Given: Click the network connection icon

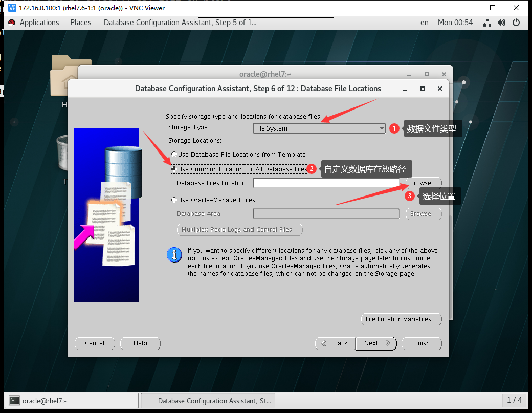Looking at the screenshot, I should (487, 23).
